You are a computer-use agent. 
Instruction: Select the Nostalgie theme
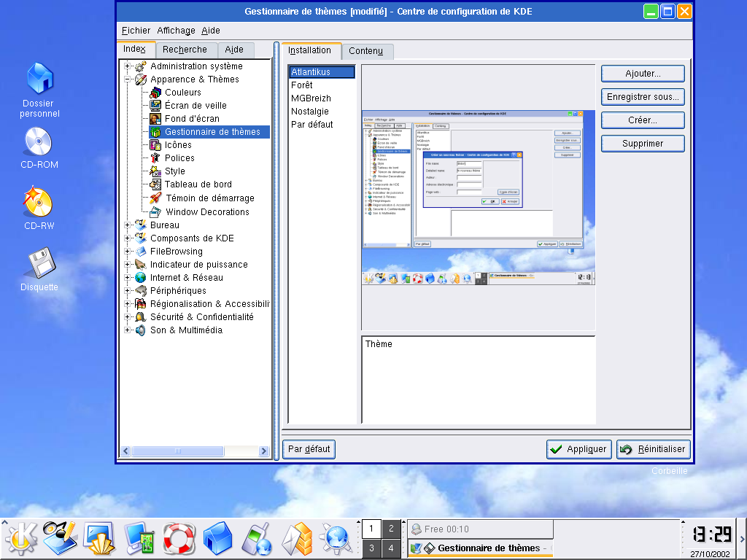click(322, 112)
